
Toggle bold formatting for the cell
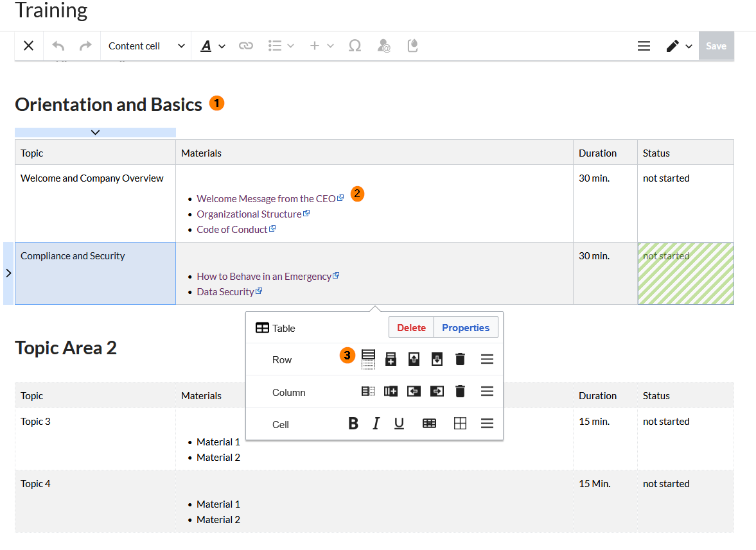coord(353,424)
